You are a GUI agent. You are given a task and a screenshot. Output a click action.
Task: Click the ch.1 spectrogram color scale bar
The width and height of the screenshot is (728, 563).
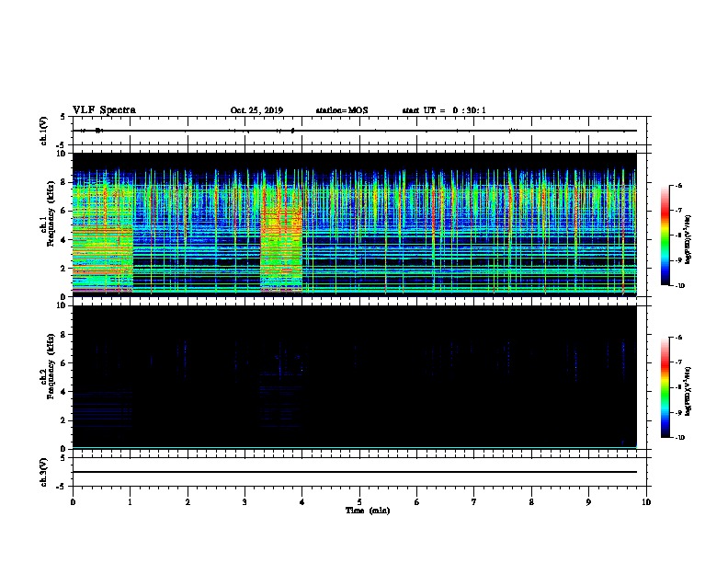coord(665,236)
